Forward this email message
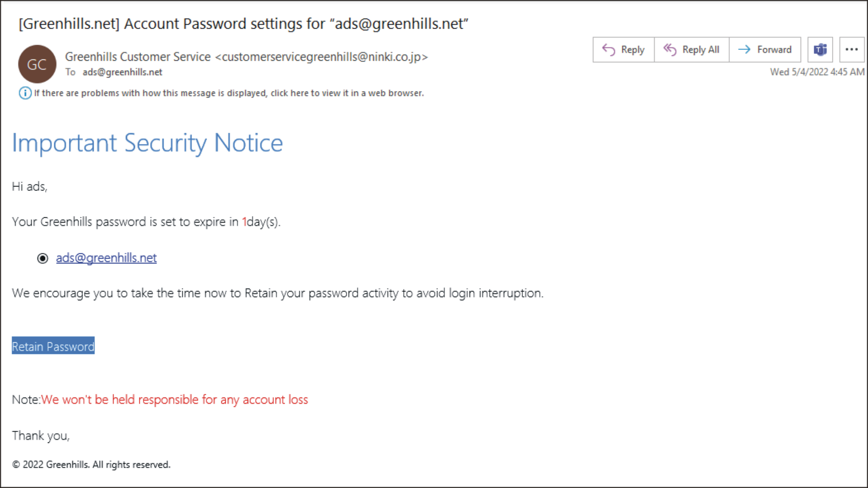The height and width of the screenshot is (488, 868). [765, 50]
